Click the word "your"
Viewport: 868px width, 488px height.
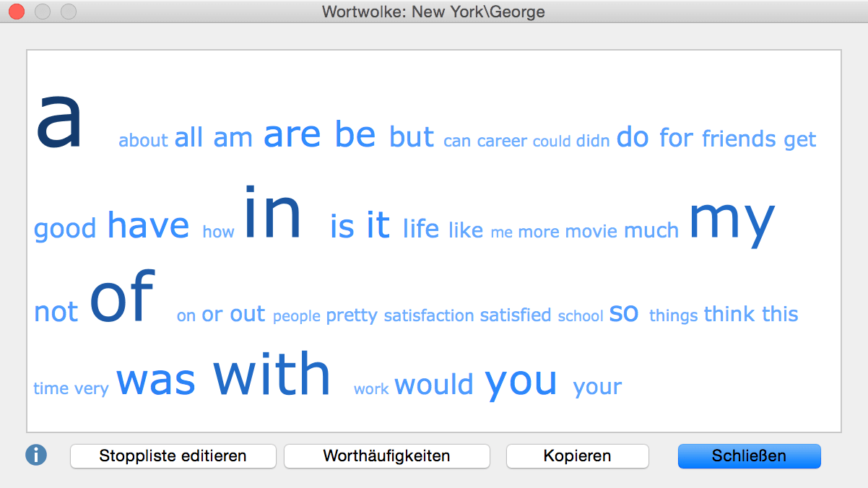point(597,387)
